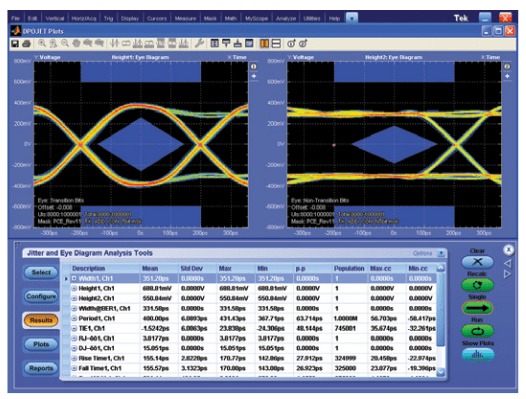Image resolution: width=526 pixels, height=399 pixels.
Task: Click the save (floppy disk) toolbar icon
Action: [x=15, y=44]
